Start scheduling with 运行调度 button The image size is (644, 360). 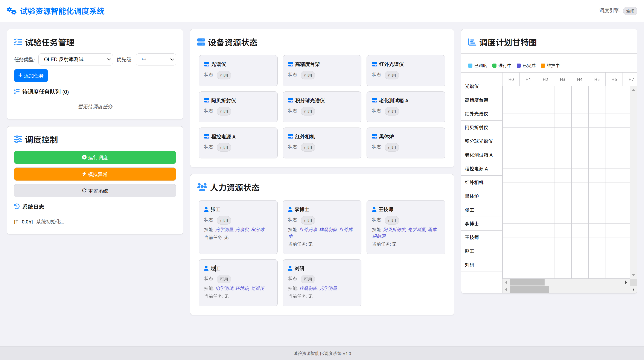[95, 158]
